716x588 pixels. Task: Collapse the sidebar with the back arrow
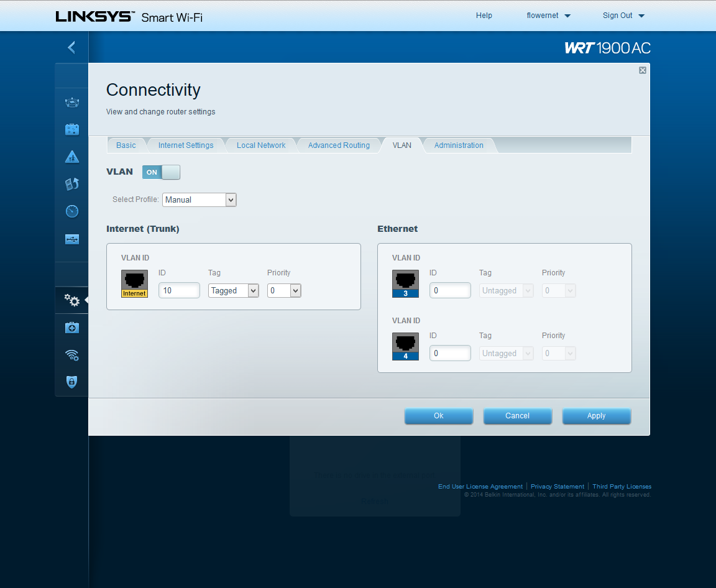[x=71, y=47]
